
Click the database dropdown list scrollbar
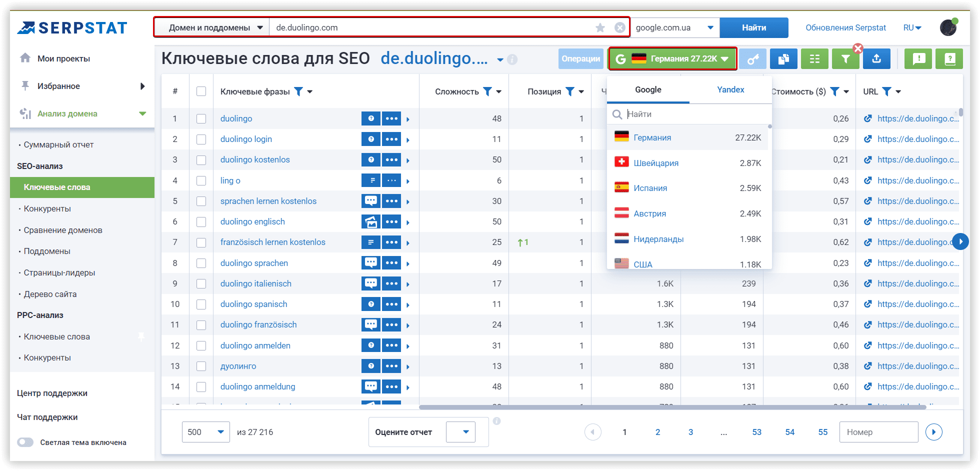pyautogui.click(x=770, y=126)
